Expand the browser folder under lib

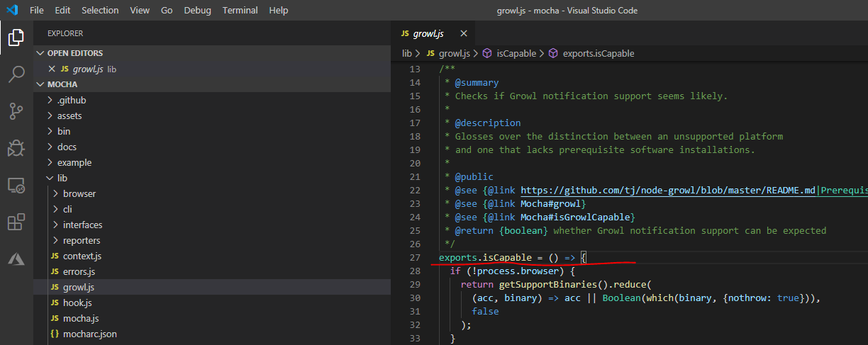pyautogui.click(x=212, y=193)
